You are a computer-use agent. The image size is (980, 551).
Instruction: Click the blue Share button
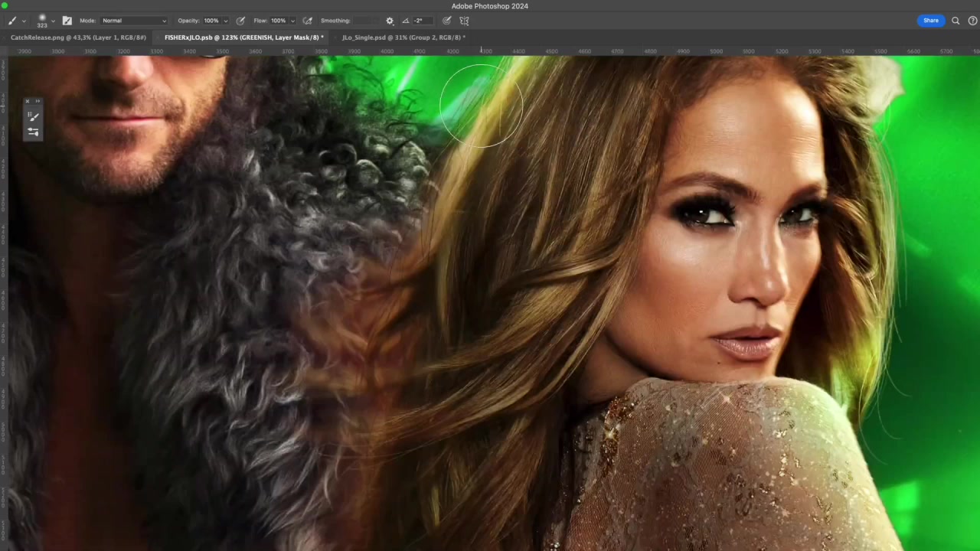coord(930,21)
